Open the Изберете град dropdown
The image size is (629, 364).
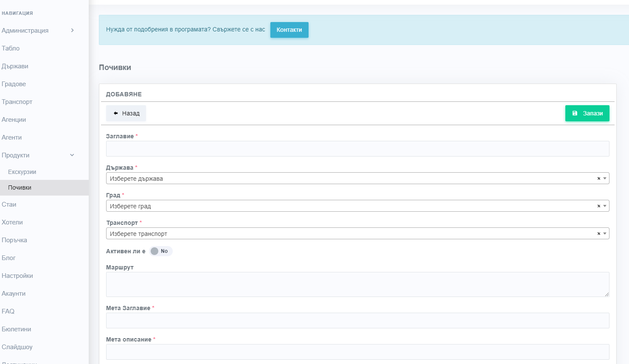coord(348,206)
